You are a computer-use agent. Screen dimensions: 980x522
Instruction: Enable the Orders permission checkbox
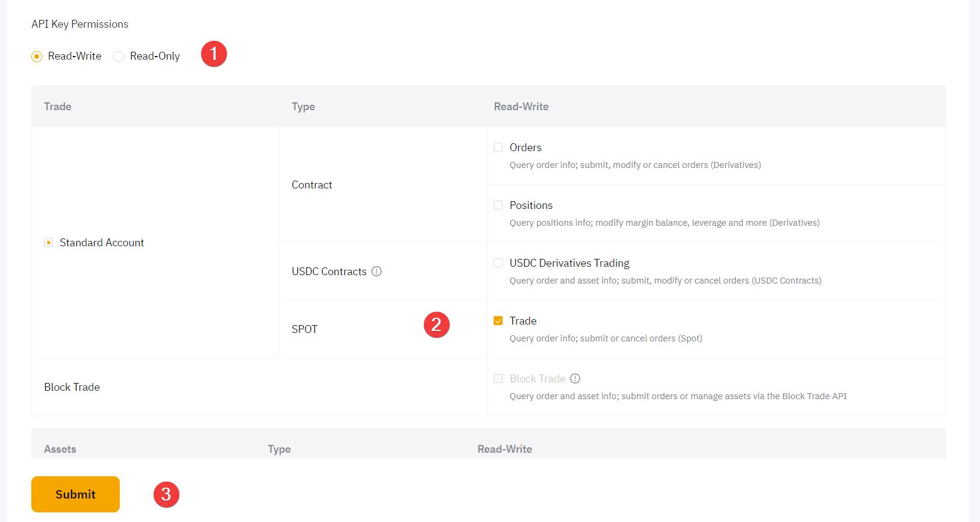point(498,148)
